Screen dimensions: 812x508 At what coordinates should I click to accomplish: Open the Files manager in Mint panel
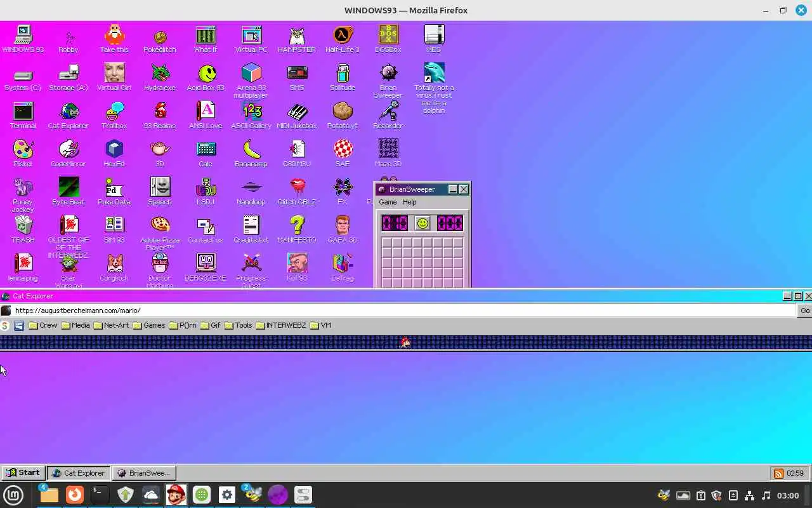click(49, 495)
